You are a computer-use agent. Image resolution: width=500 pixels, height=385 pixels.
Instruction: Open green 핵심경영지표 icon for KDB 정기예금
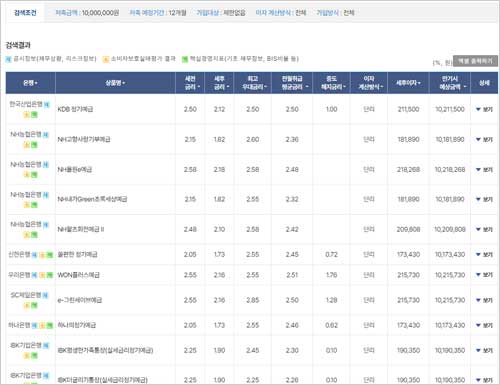[x=34, y=115]
